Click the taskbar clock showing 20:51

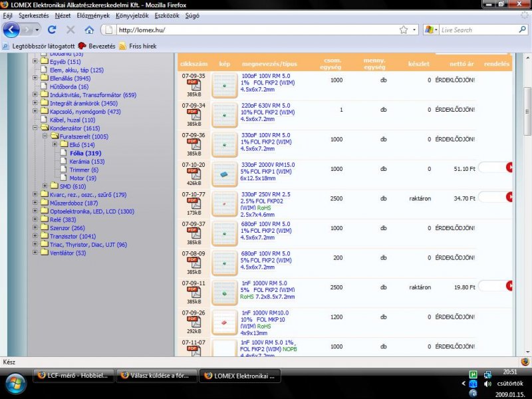click(x=510, y=372)
